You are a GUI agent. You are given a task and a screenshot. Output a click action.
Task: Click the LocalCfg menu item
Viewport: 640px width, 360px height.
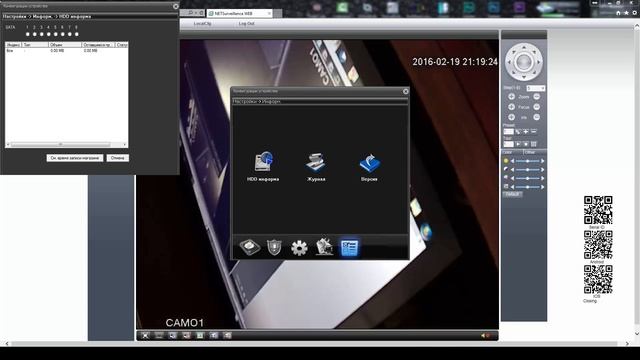click(x=202, y=24)
